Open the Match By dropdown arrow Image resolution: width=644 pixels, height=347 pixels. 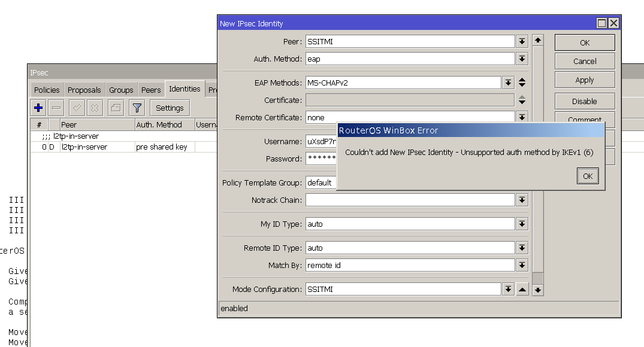[x=522, y=265]
